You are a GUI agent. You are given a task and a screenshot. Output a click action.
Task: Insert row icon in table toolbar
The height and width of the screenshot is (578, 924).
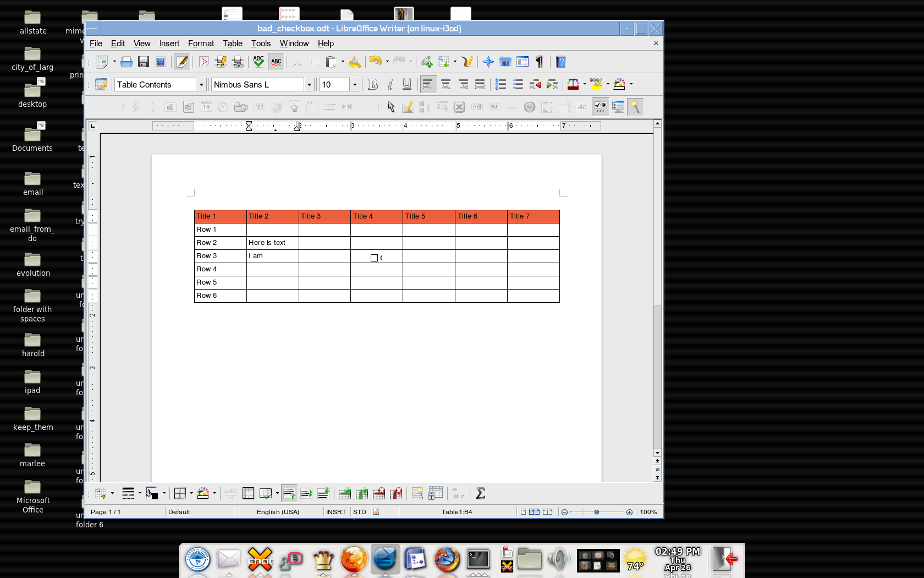pos(345,494)
